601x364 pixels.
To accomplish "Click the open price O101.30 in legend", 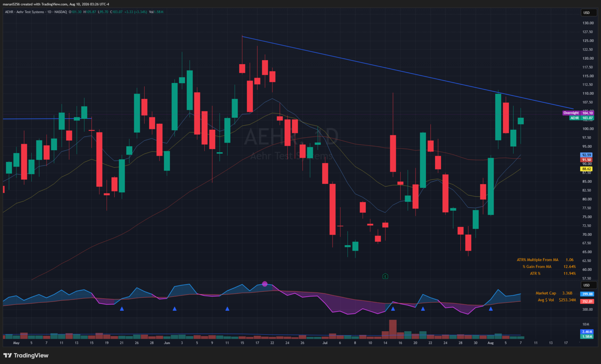I will click(x=75, y=12).
